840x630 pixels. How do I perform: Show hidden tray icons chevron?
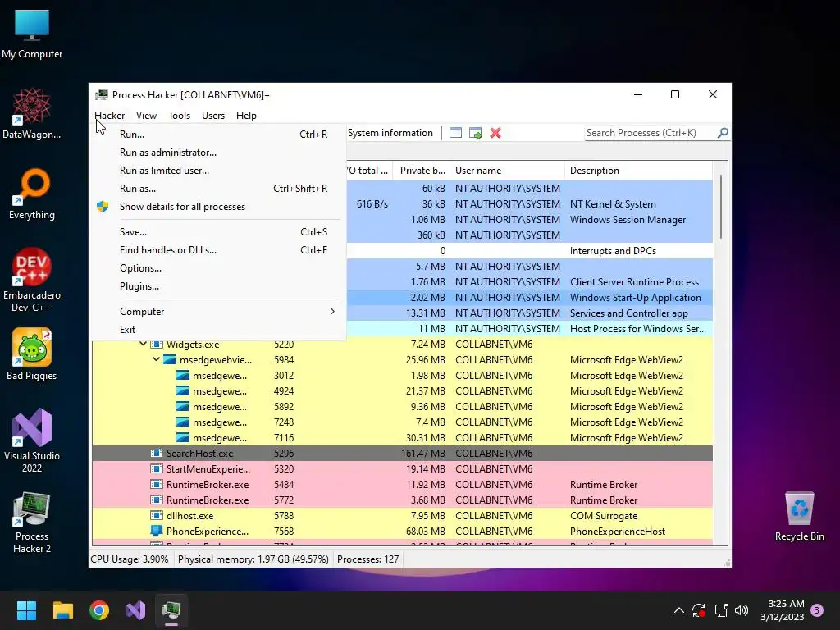coord(678,610)
